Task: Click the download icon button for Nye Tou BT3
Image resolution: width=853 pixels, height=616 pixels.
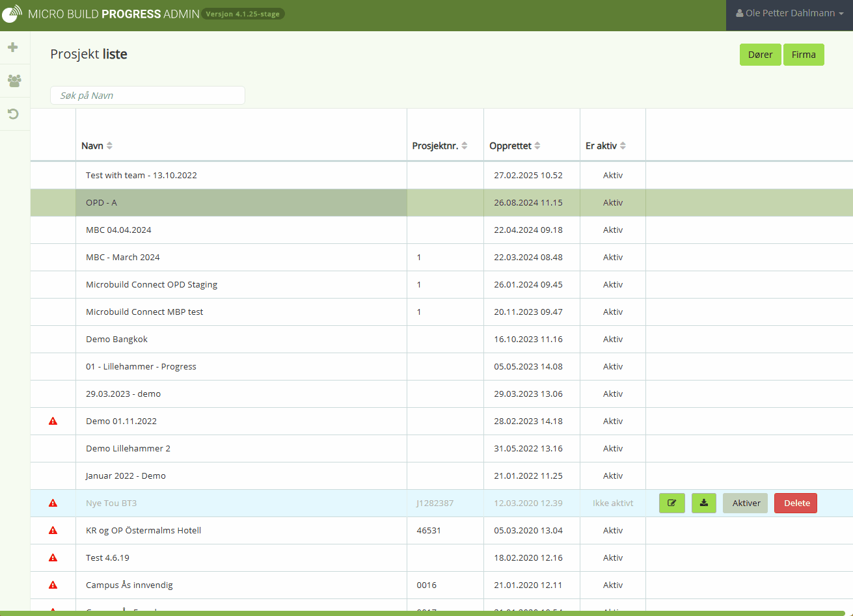Action: pyautogui.click(x=704, y=503)
